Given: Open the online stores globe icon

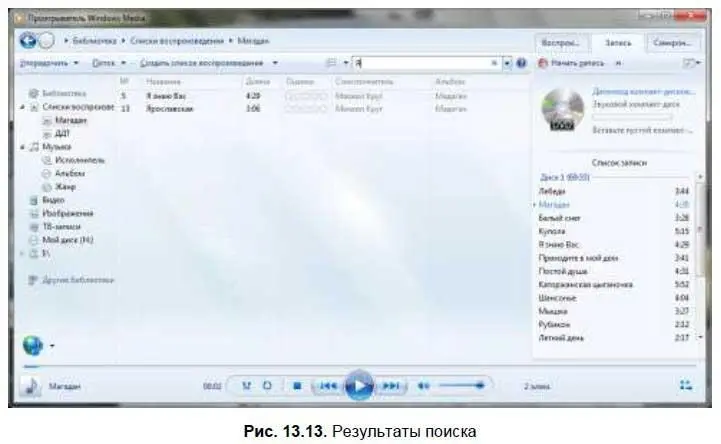Looking at the screenshot, I should coord(33,346).
